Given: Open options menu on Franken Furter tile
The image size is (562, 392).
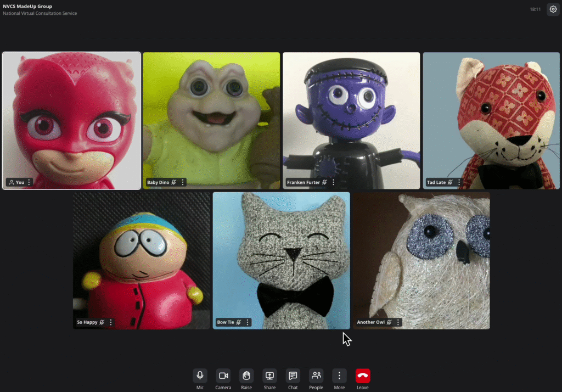Looking at the screenshot, I should click(333, 182).
